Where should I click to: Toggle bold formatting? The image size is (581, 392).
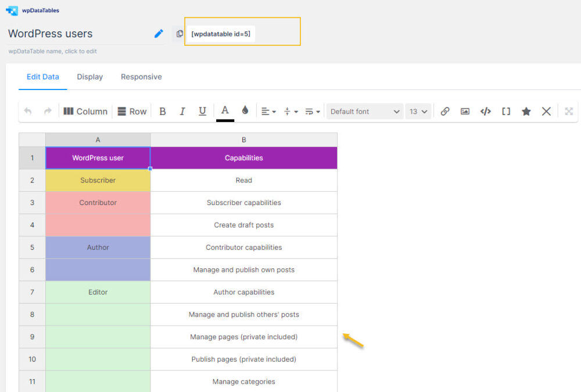tap(163, 112)
